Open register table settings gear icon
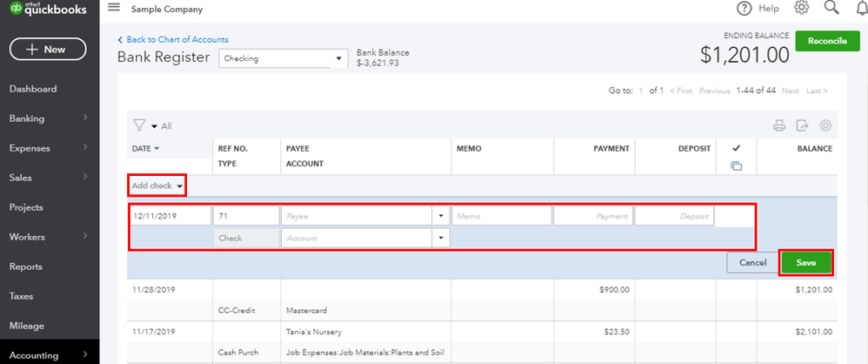868x364 pixels. coord(825,125)
